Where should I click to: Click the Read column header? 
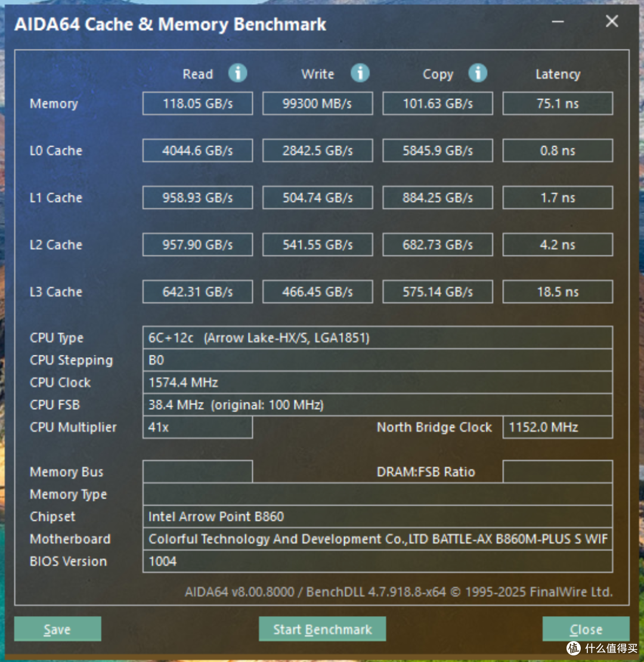[197, 75]
